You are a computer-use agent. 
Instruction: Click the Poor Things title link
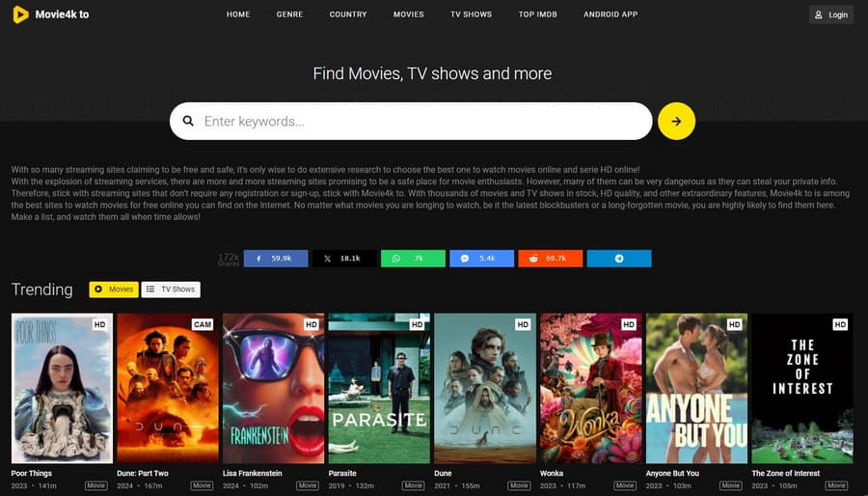tap(32, 473)
